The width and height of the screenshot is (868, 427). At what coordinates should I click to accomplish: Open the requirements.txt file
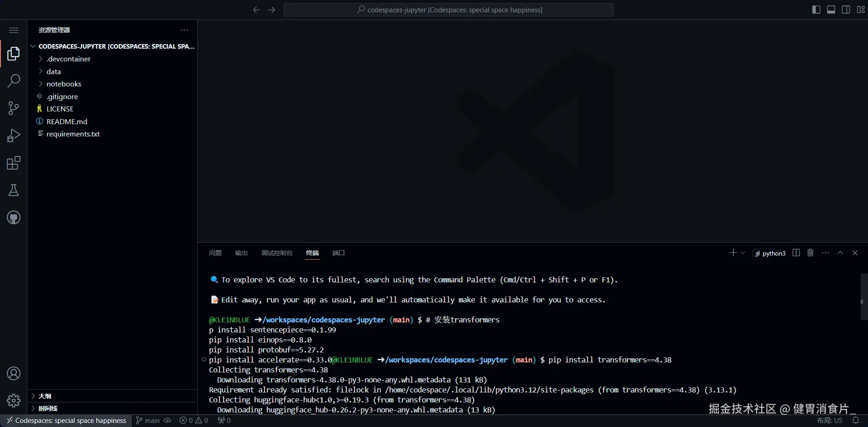[x=112, y=134]
